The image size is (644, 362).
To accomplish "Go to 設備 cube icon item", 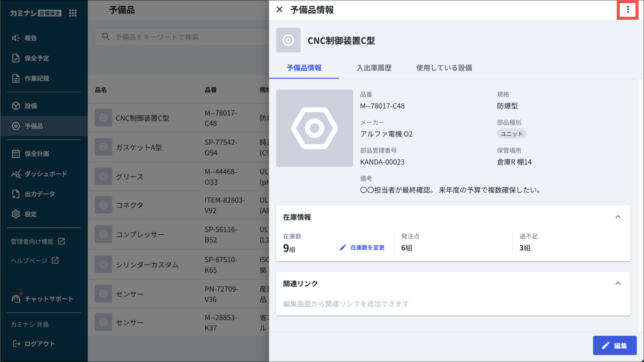I will pyautogui.click(x=31, y=106).
